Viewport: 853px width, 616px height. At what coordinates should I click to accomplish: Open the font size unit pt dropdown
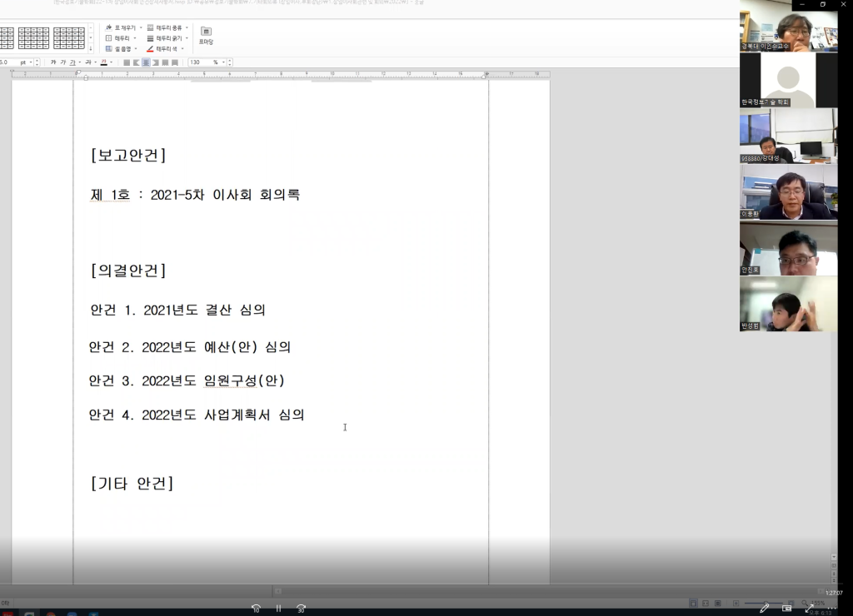pyautogui.click(x=31, y=62)
